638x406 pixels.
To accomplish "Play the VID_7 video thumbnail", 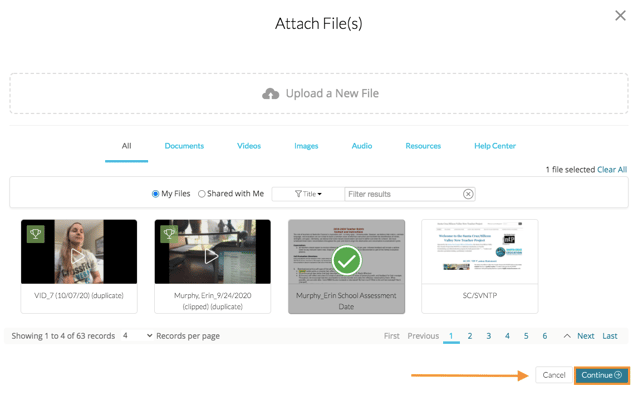I will pyautogui.click(x=78, y=255).
